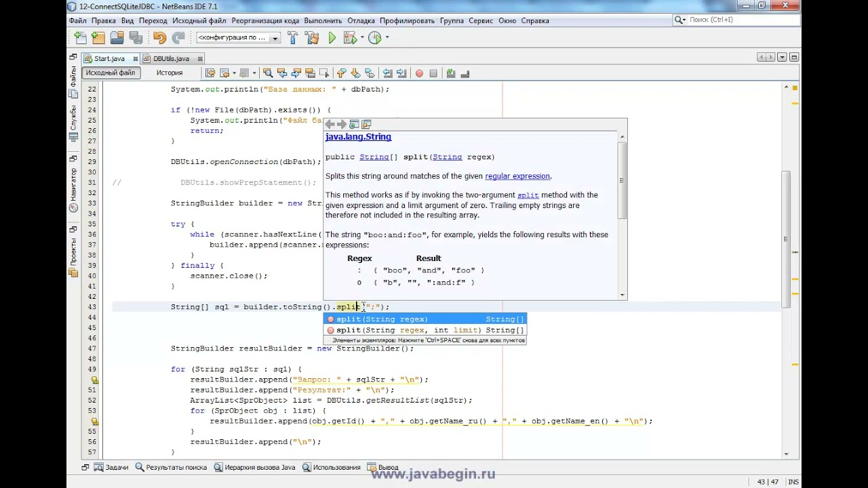Open Результаты поиска bottom panel

click(x=171, y=467)
